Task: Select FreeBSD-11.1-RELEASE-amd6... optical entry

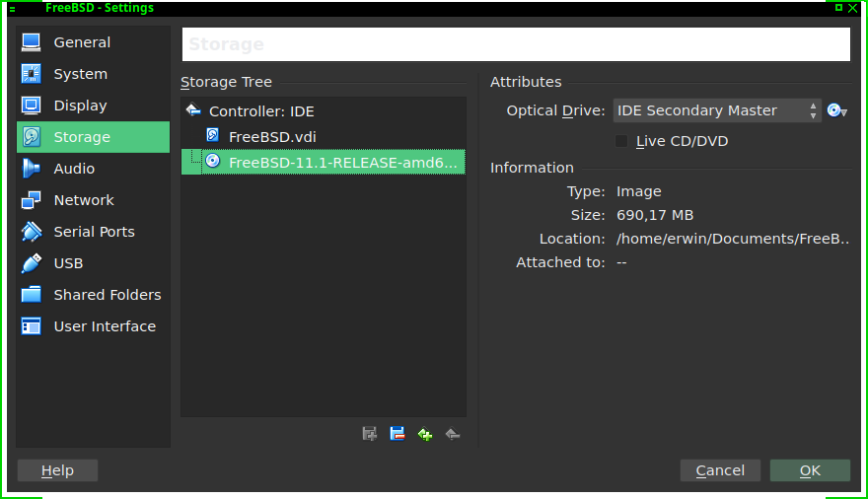Action: coord(324,162)
